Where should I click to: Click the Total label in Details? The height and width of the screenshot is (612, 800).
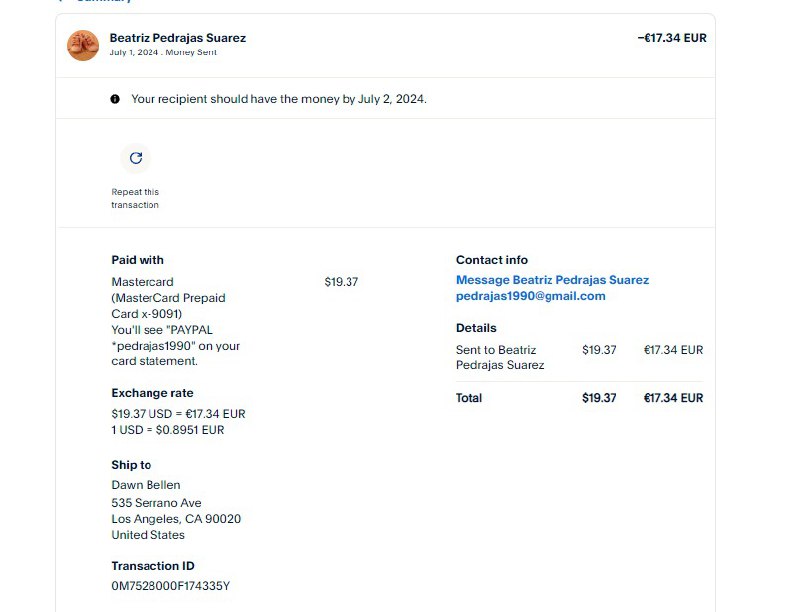(x=468, y=398)
